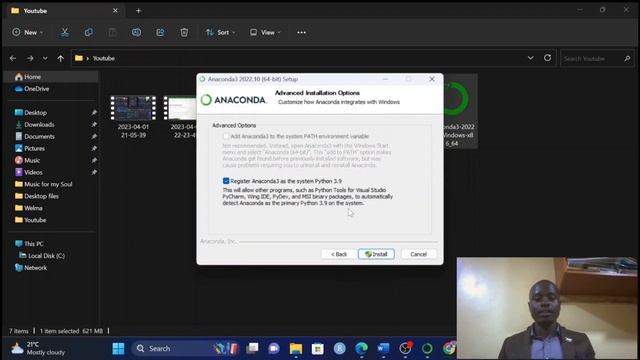
Task: Open the View dropdown menu
Action: click(265, 32)
